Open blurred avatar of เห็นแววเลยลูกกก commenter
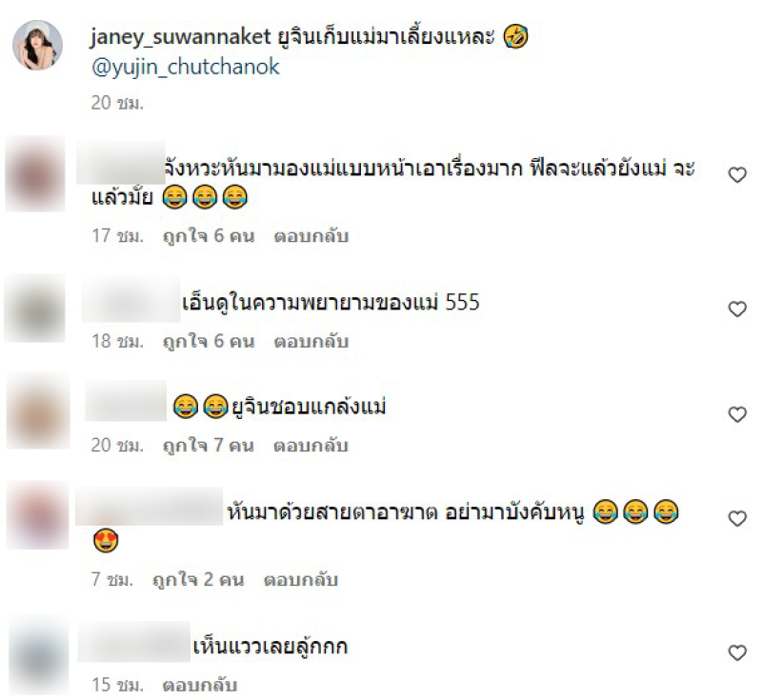762x700 pixels. click(38, 656)
